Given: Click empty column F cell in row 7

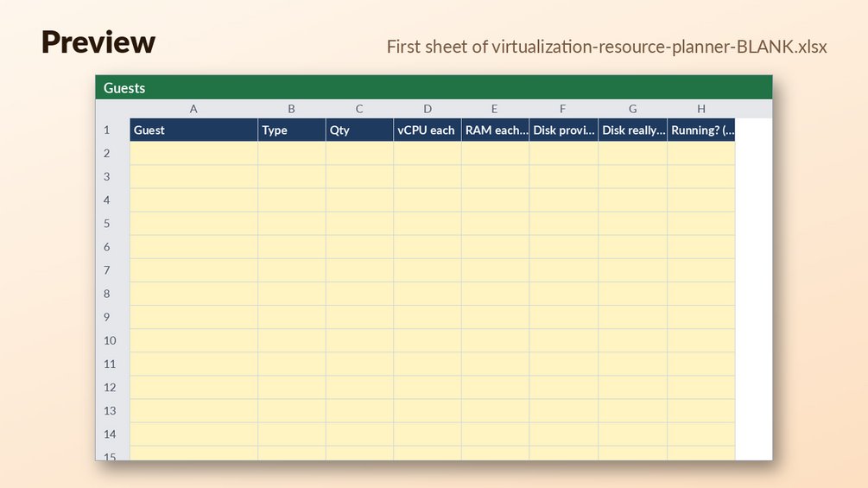Looking at the screenshot, I should (563, 270).
